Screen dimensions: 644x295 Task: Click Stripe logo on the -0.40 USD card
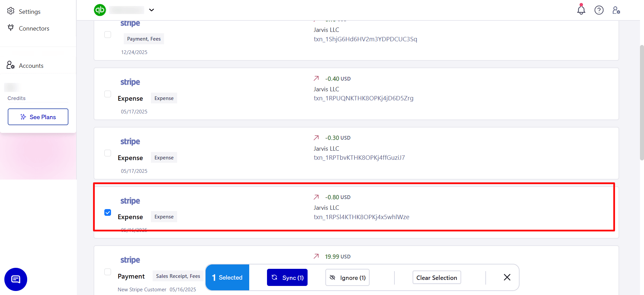coord(130,82)
